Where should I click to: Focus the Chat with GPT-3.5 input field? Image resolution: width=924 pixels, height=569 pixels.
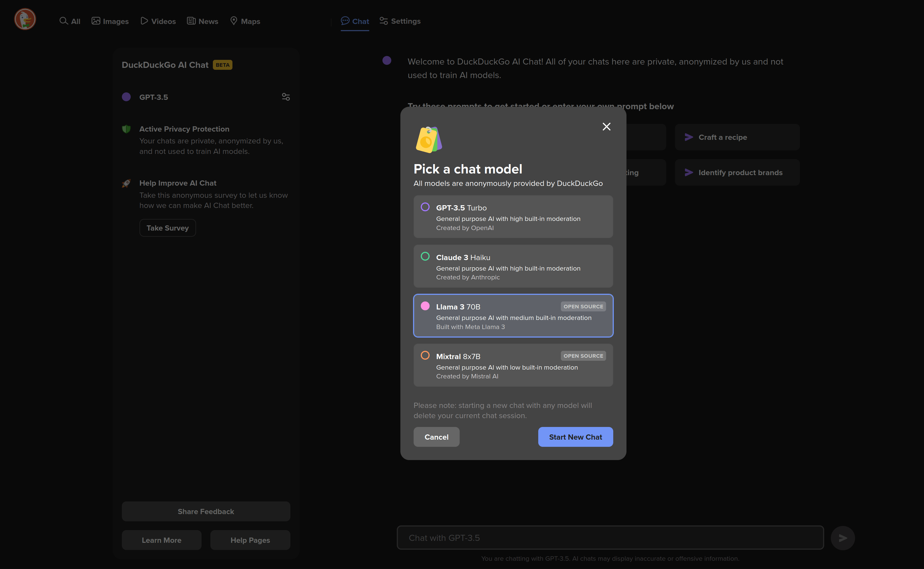[x=610, y=538]
